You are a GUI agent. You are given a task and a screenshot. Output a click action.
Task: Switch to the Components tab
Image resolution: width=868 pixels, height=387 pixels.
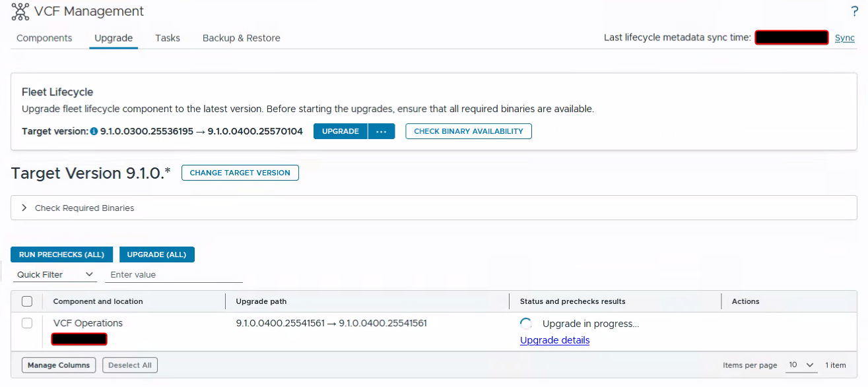44,38
